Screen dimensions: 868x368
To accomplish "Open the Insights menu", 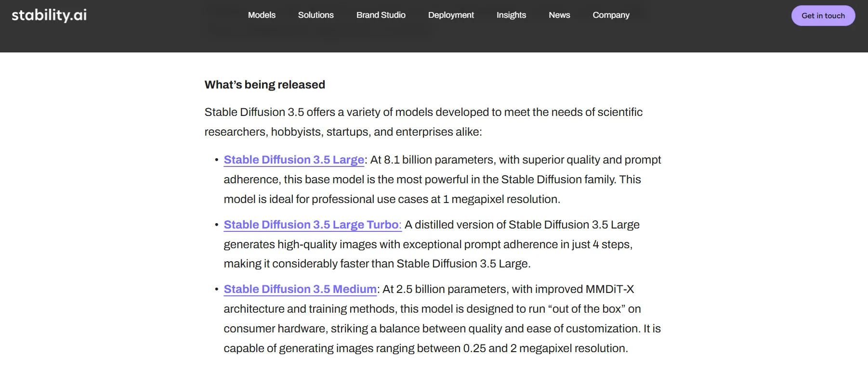I will tap(511, 15).
